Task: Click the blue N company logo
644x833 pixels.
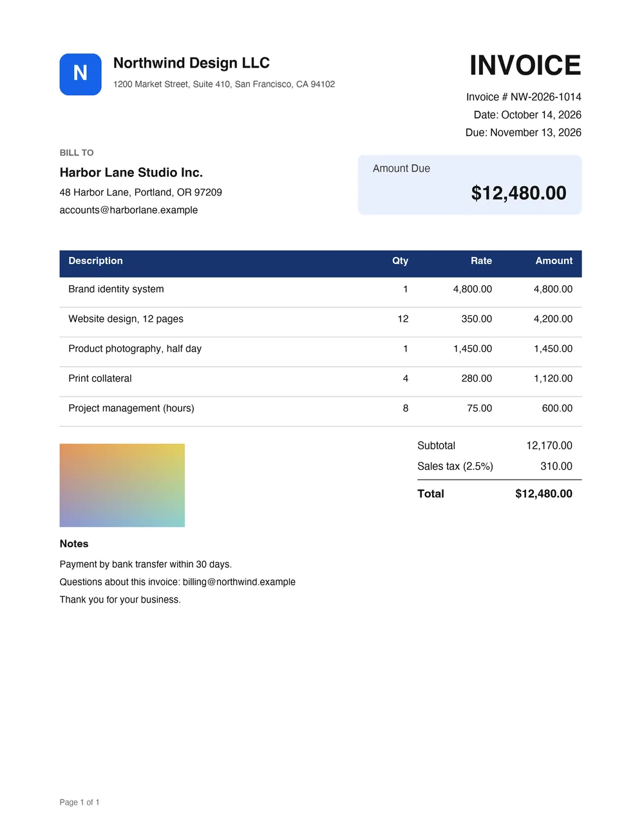Action: 80,74
